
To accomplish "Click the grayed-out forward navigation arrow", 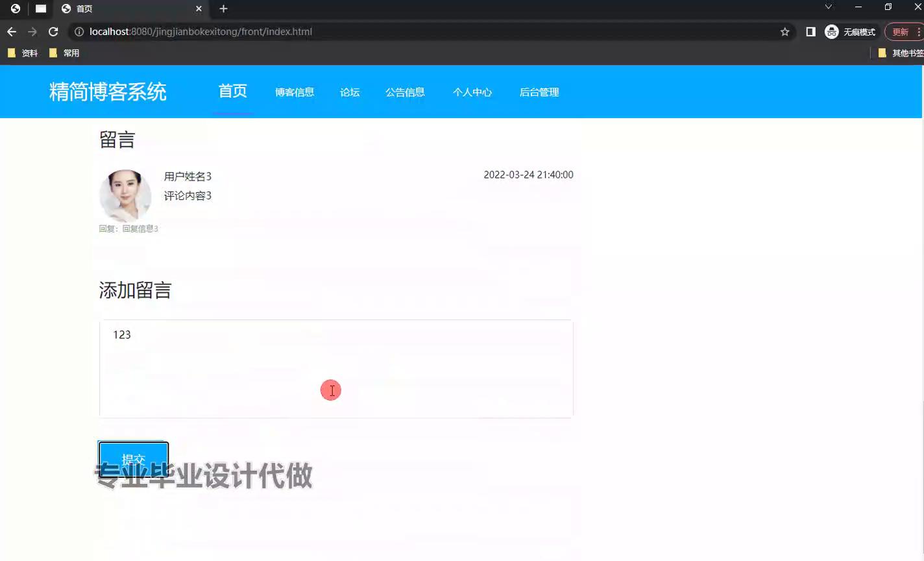I will 32,31.
